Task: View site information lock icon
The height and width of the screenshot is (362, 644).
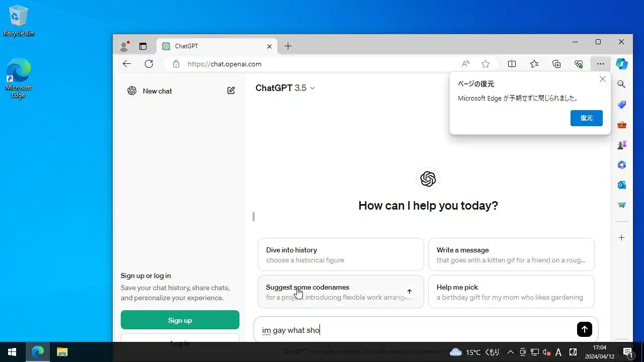Action: [176, 64]
